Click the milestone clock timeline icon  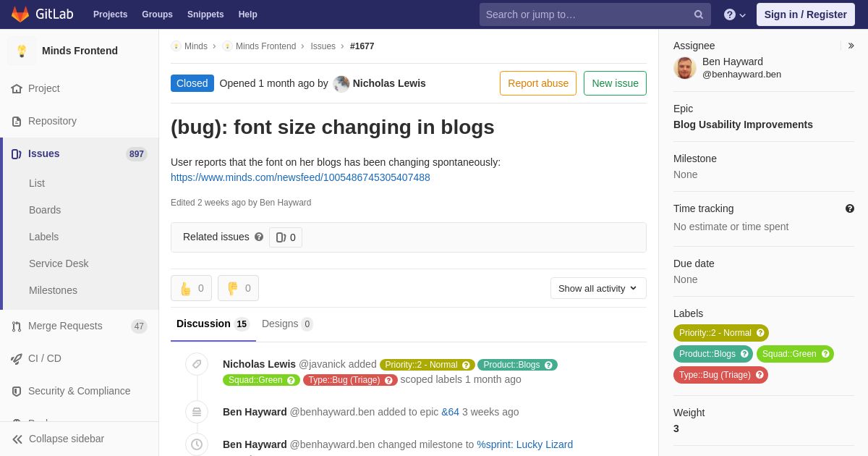tap(197, 444)
